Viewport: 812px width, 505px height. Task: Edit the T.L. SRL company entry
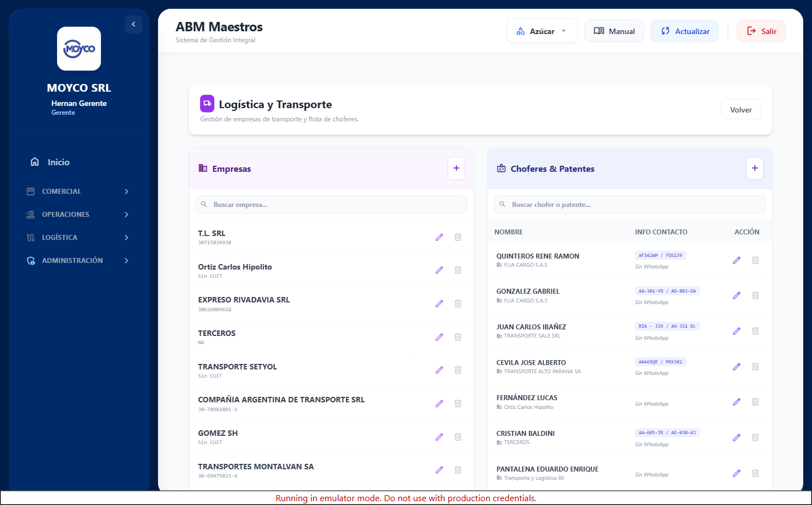click(x=439, y=237)
